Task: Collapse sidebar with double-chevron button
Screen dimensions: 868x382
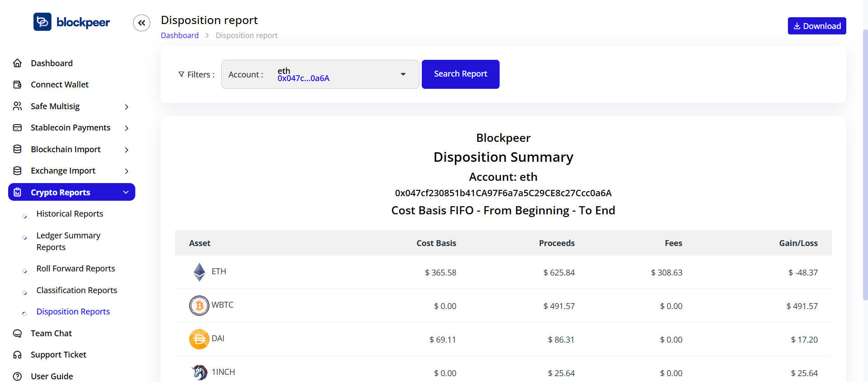Action: tap(142, 23)
